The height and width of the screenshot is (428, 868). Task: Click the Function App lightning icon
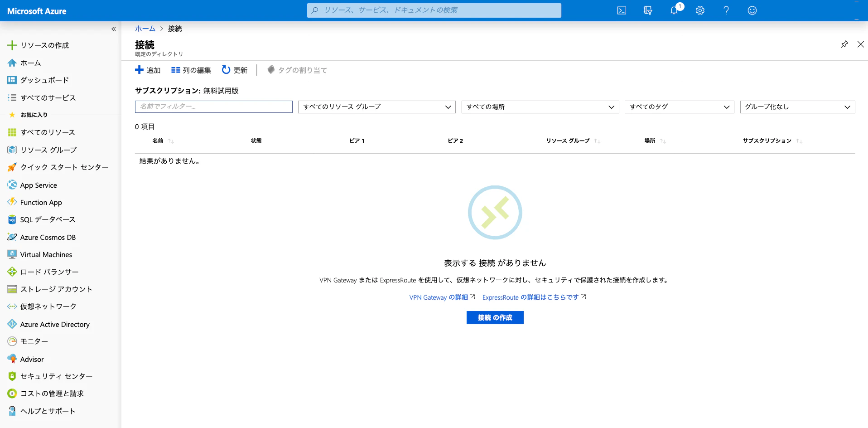pyautogui.click(x=12, y=202)
